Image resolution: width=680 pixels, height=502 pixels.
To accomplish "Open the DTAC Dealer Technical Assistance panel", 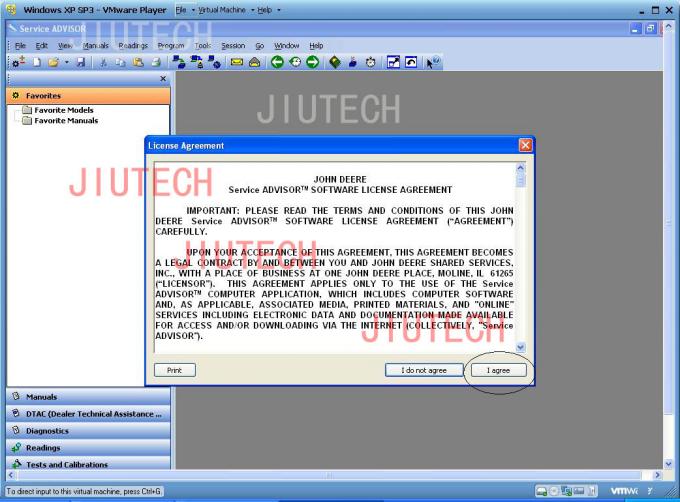I will [88, 414].
